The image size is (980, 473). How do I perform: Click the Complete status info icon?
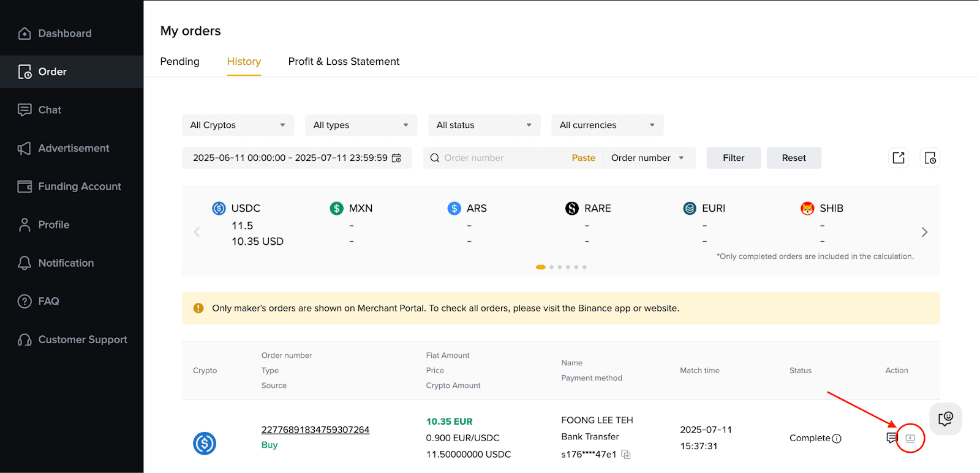837,438
